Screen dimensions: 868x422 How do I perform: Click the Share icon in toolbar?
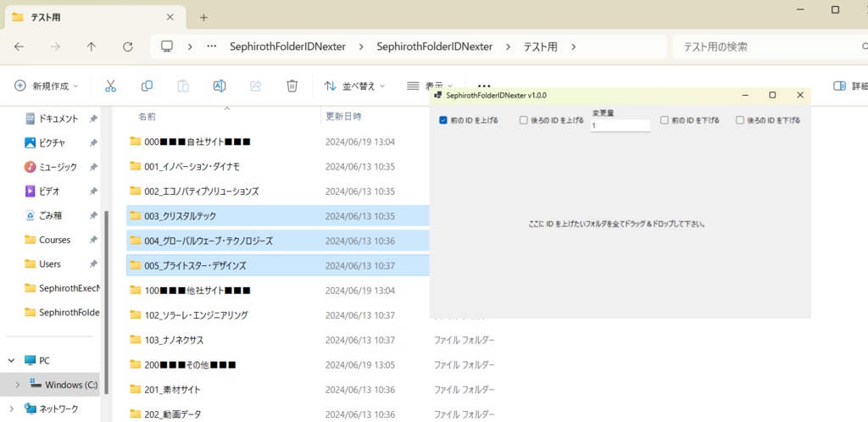pos(256,86)
